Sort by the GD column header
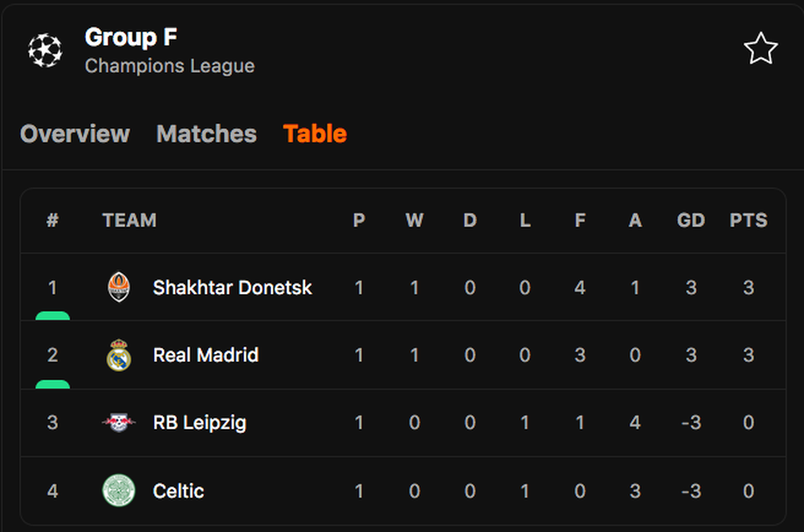The image size is (804, 532). pos(691,221)
